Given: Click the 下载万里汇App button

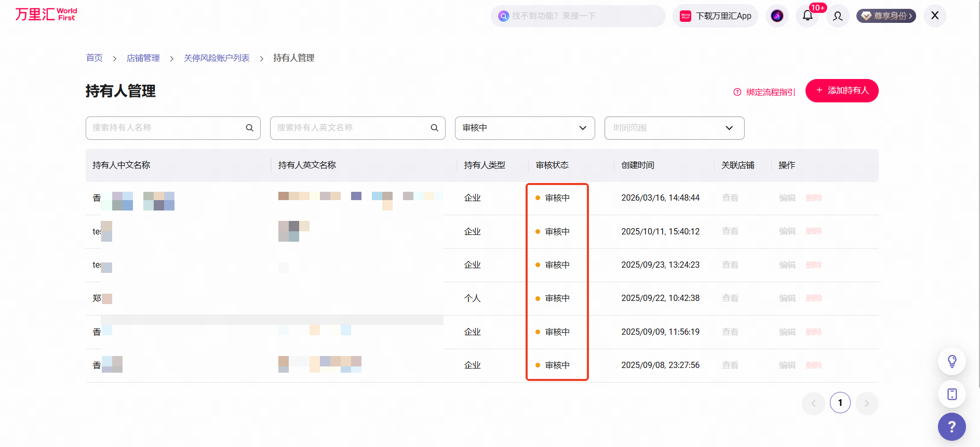Looking at the screenshot, I should pos(716,16).
